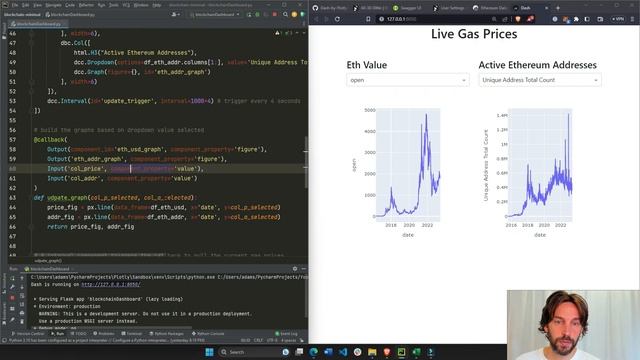Switch to the TODO tool window tab
This screenshot has width=640, height=360.
78,334
